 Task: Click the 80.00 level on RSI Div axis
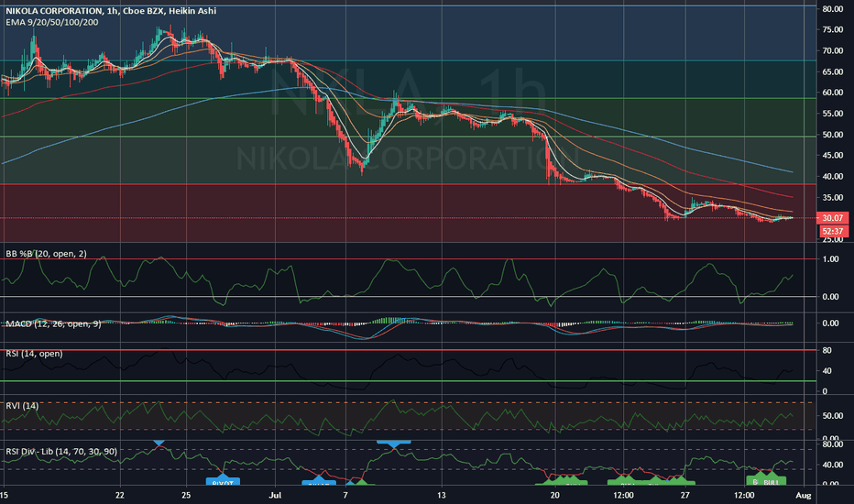[x=833, y=444]
